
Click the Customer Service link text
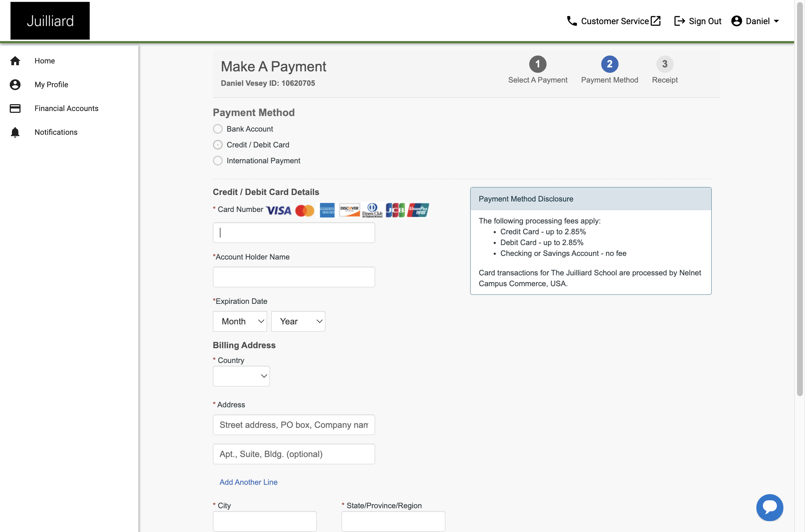pyautogui.click(x=615, y=21)
